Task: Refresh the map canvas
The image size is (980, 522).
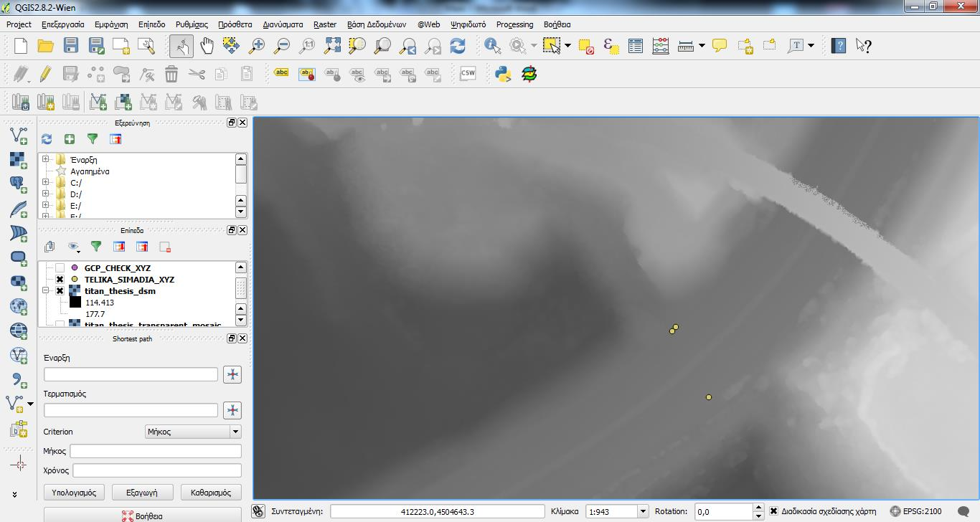Action: [x=458, y=46]
